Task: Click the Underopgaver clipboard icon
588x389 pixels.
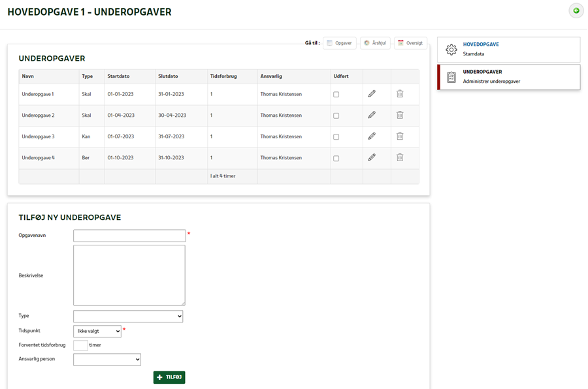Action: tap(451, 77)
